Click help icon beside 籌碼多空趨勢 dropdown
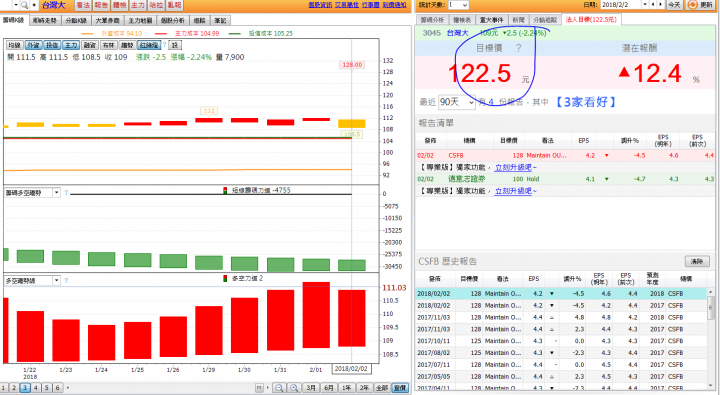 point(66,192)
